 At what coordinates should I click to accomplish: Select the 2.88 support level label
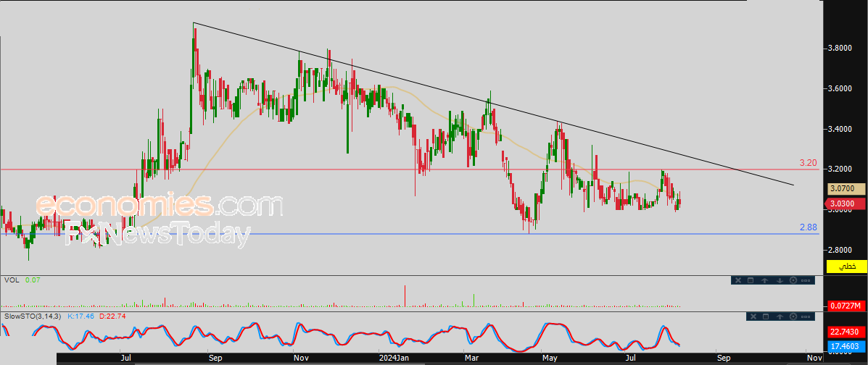pyautogui.click(x=809, y=227)
